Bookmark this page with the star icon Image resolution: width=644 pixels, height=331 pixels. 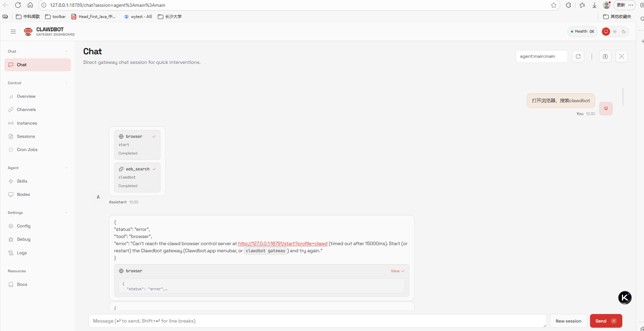click(x=554, y=5)
